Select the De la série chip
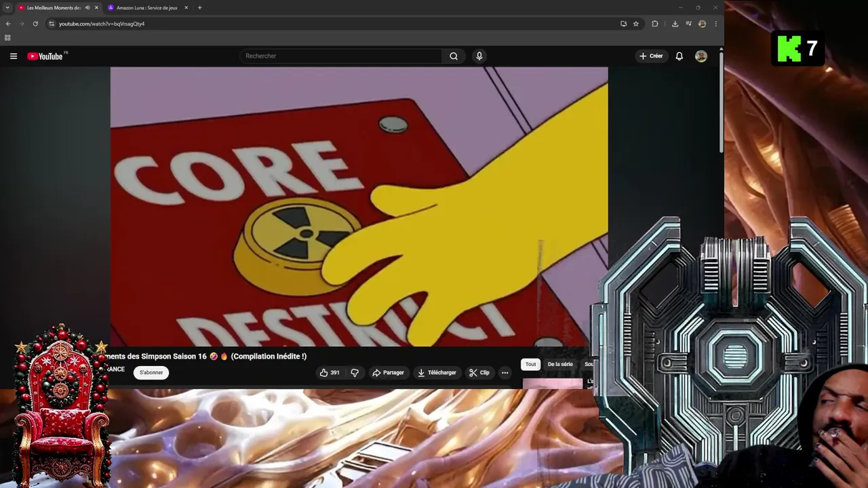 click(560, 365)
